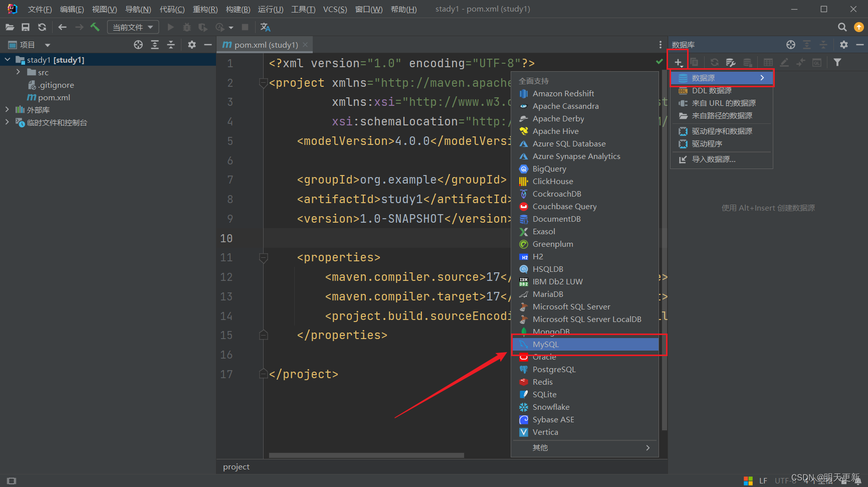The width and height of the screenshot is (868, 487).
Task: Expand all in the project panel
Action: coord(155,45)
